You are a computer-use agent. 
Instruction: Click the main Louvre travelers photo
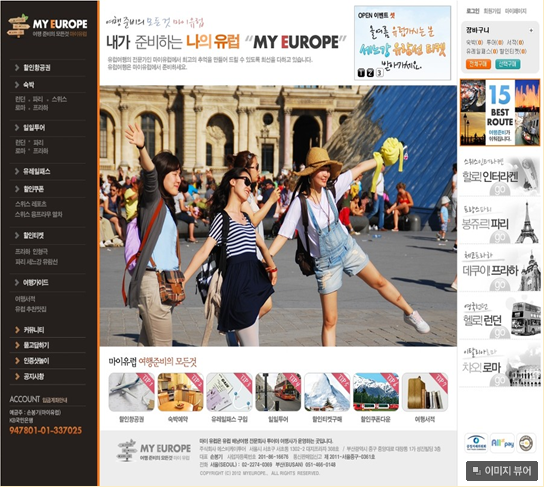278,216
